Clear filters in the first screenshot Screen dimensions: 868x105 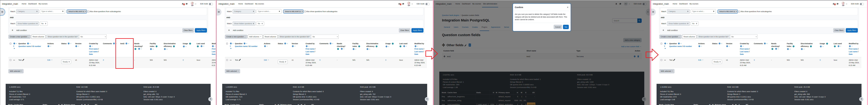[188, 30]
